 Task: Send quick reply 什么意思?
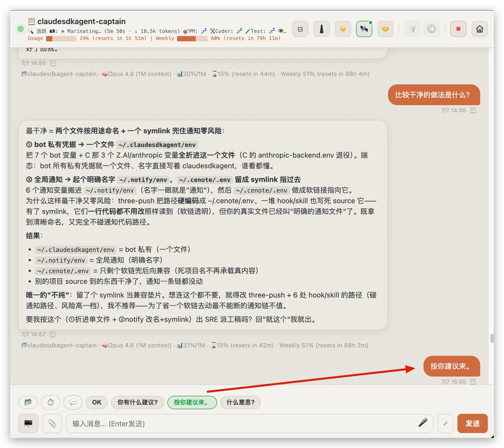(x=240, y=402)
